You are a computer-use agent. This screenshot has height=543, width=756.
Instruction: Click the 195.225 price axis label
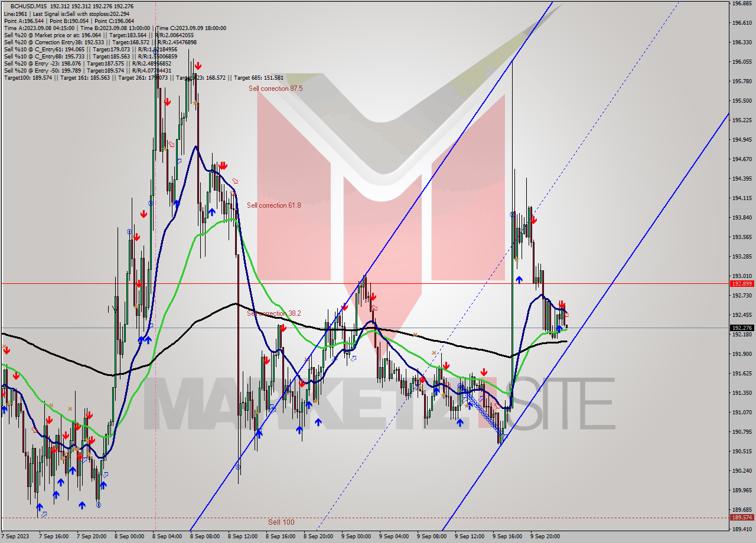(741, 120)
